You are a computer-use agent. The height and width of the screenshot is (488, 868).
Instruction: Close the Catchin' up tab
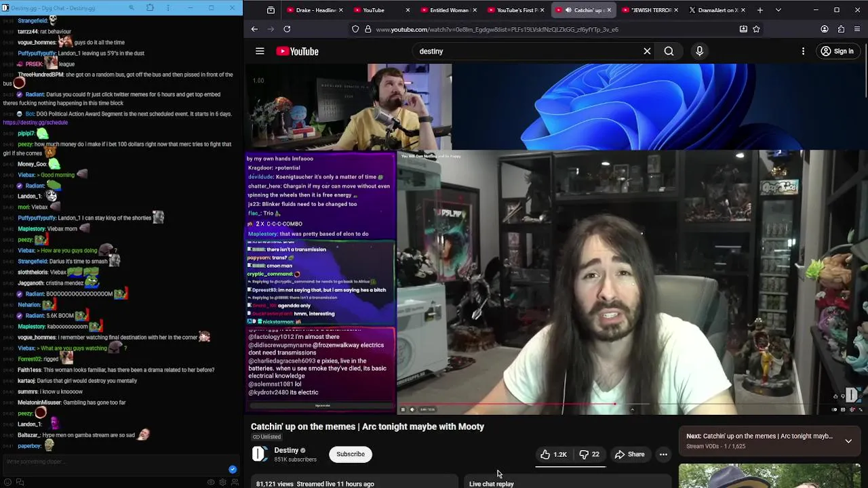tap(609, 10)
